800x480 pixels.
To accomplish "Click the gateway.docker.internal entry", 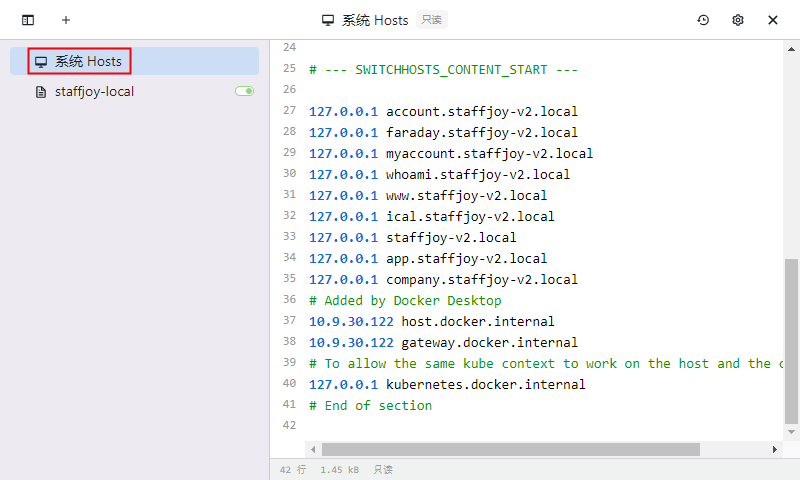I will [443, 342].
